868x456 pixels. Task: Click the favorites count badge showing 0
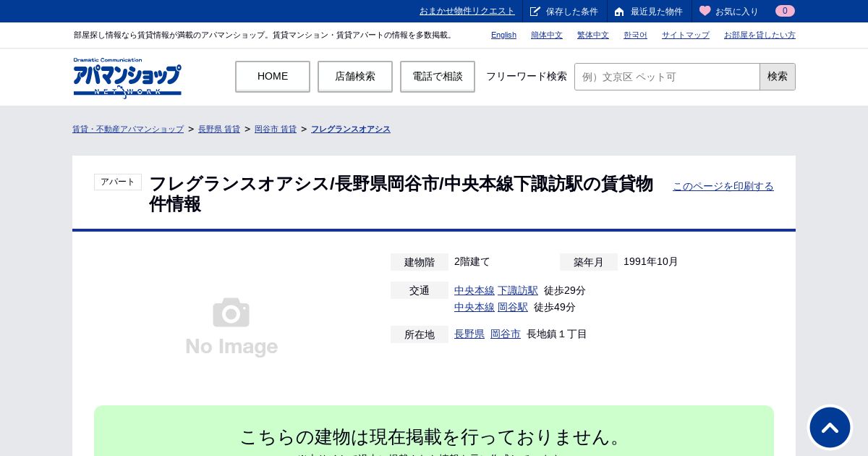point(785,11)
